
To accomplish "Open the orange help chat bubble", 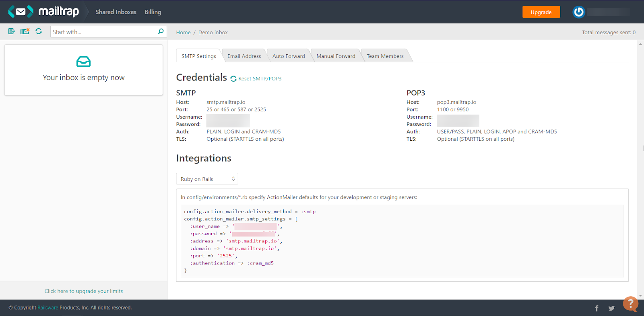I will pyautogui.click(x=630, y=304).
